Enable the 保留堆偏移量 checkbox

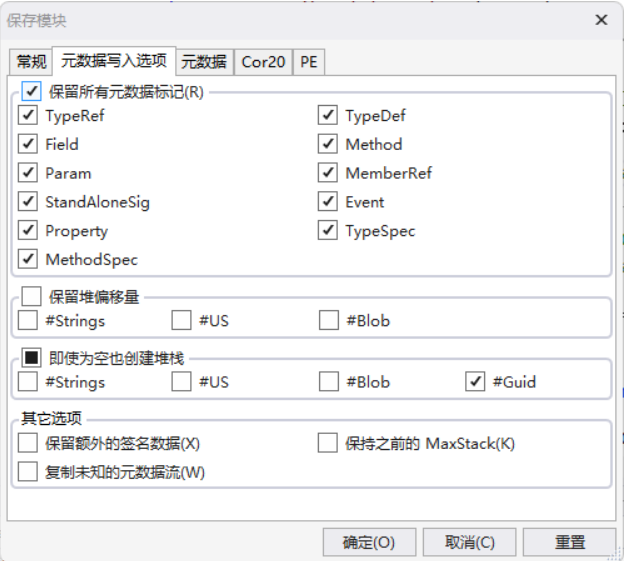(32, 296)
